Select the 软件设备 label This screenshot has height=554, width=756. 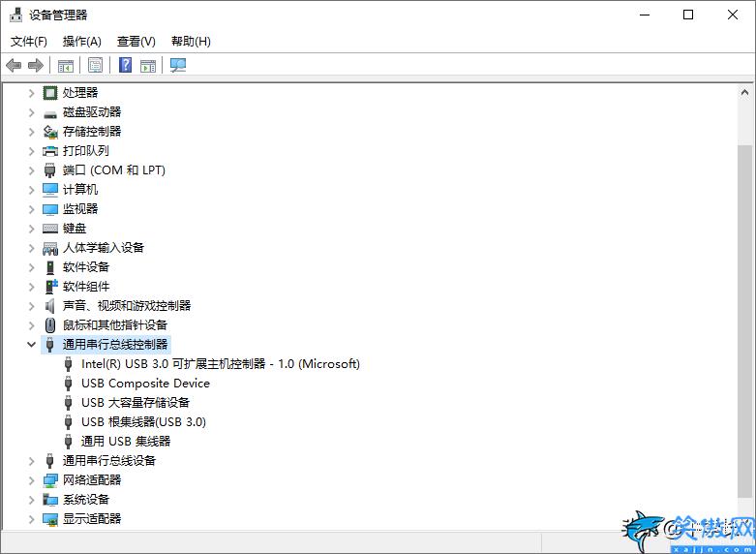(86, 267)
